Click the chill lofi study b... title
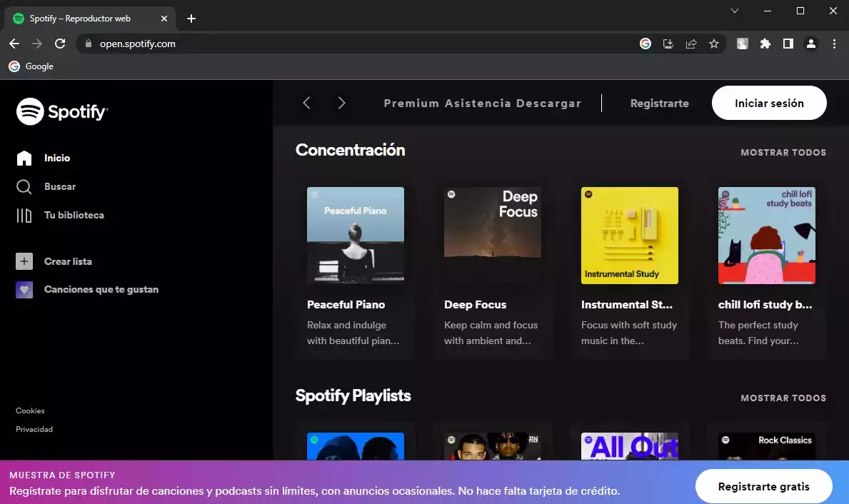The width and height of the screenshot is (849, 504). click(765, 305)
